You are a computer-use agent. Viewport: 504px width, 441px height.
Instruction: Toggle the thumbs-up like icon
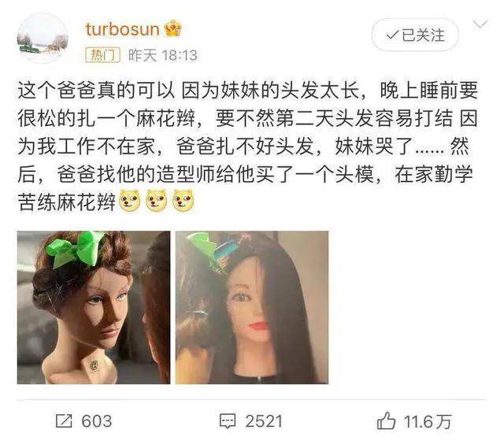386,421
